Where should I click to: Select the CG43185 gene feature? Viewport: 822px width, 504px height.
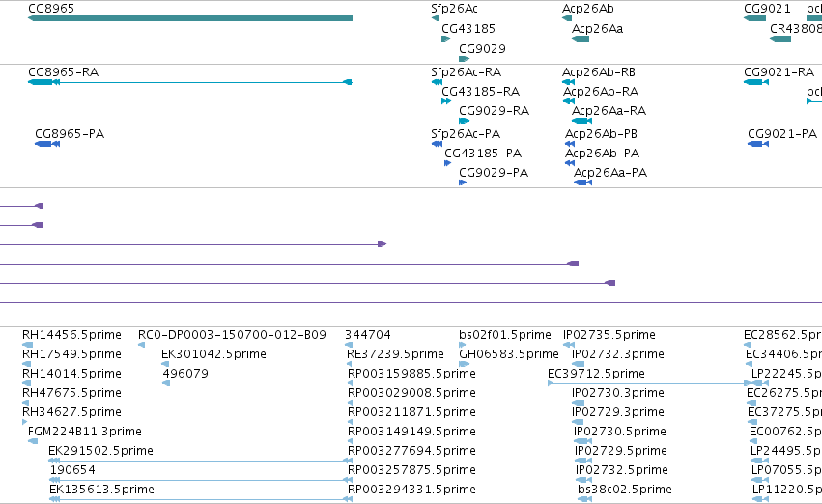point(445,39)
